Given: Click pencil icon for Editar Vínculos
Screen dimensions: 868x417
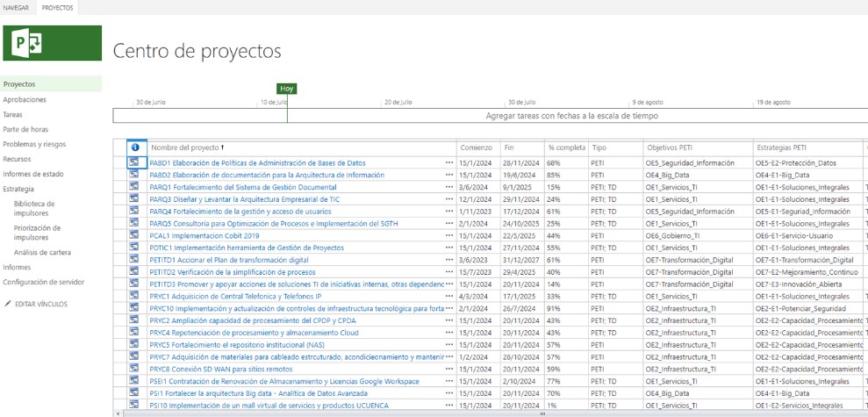Looking at the screenshot, I should point(8,304).
